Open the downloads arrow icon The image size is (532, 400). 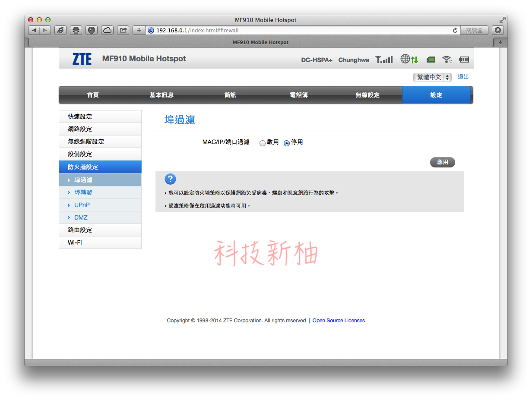498,30
